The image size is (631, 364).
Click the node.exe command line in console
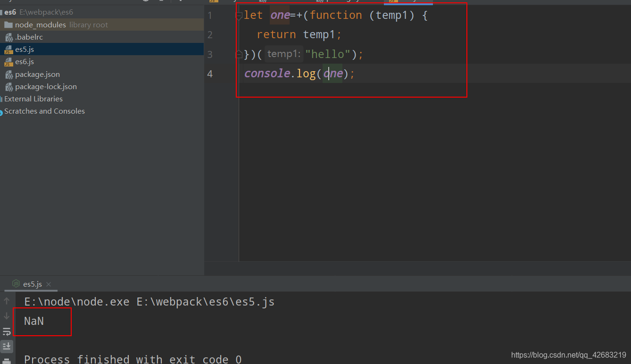pyautogui.click(x=149, y=302)
